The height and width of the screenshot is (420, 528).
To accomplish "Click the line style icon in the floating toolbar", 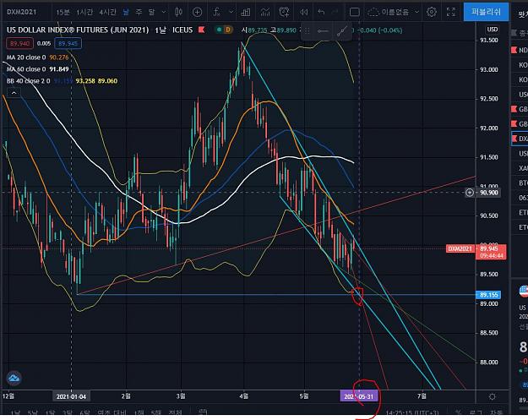I will (x=323, y=31).
